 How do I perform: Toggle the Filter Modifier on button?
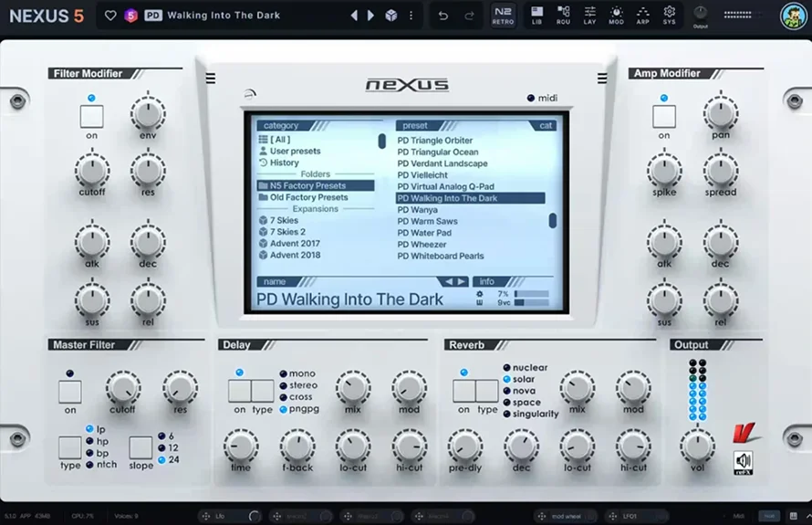coord(91,117)
